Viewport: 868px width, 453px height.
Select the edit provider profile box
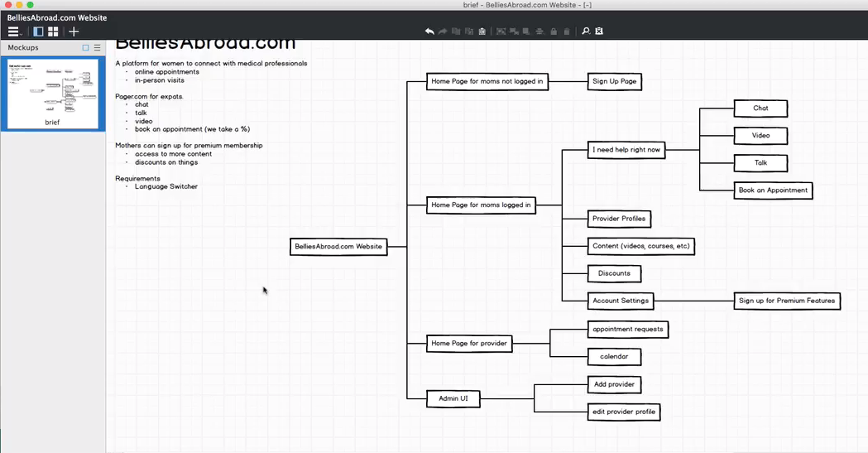[624, 412]
